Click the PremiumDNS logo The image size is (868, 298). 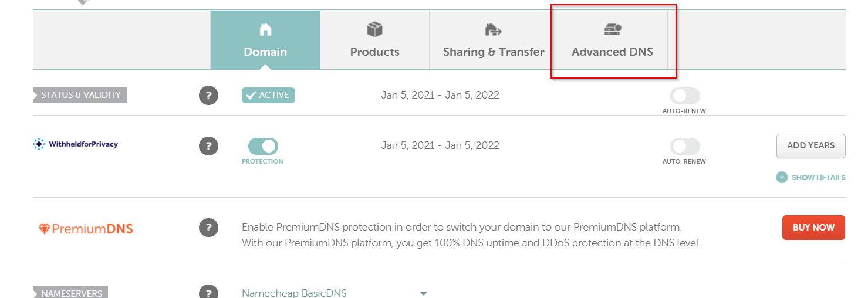pyautogui.click(x=86, y=229)
